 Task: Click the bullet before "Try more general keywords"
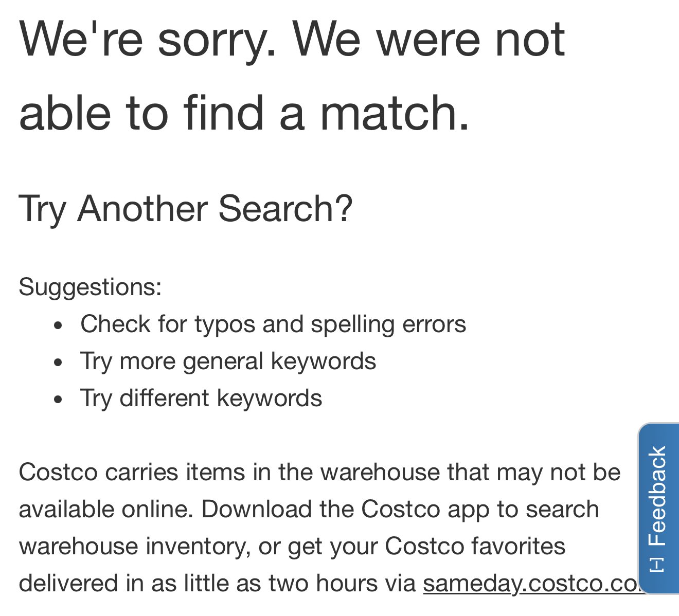click(59, 363)
